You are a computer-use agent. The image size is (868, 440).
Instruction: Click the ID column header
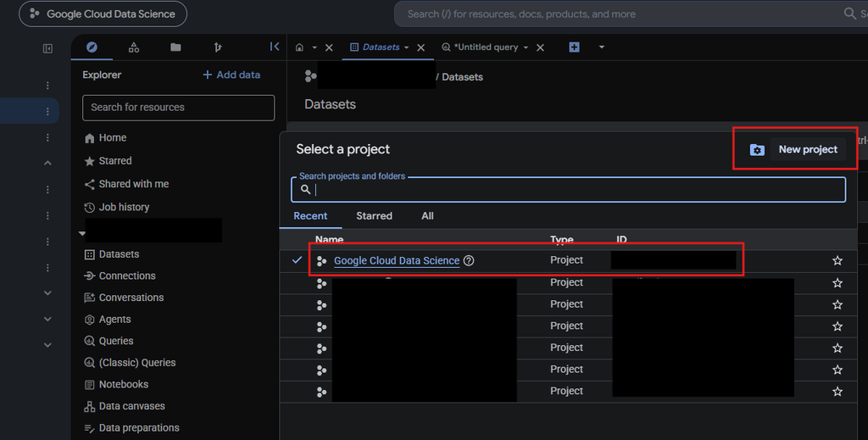(621, 239)
